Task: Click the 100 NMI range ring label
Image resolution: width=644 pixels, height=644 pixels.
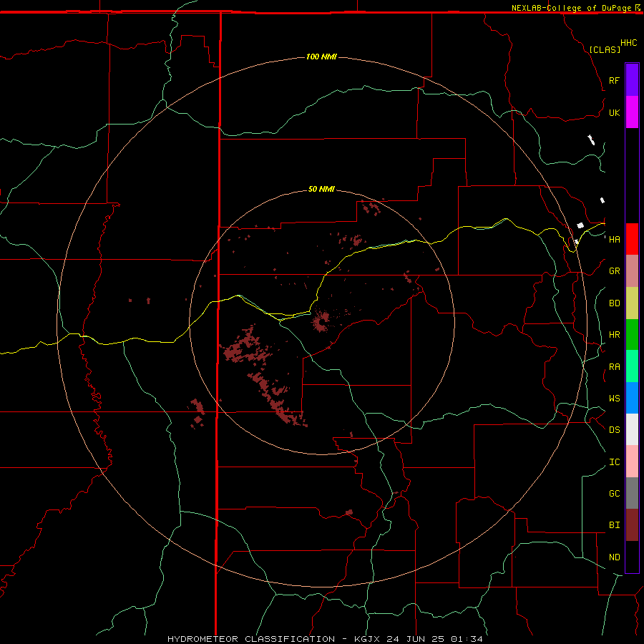Action: (321, 57)
